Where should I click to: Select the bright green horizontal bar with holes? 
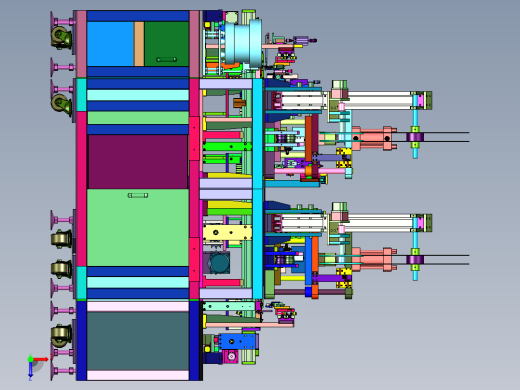(227, 147)
